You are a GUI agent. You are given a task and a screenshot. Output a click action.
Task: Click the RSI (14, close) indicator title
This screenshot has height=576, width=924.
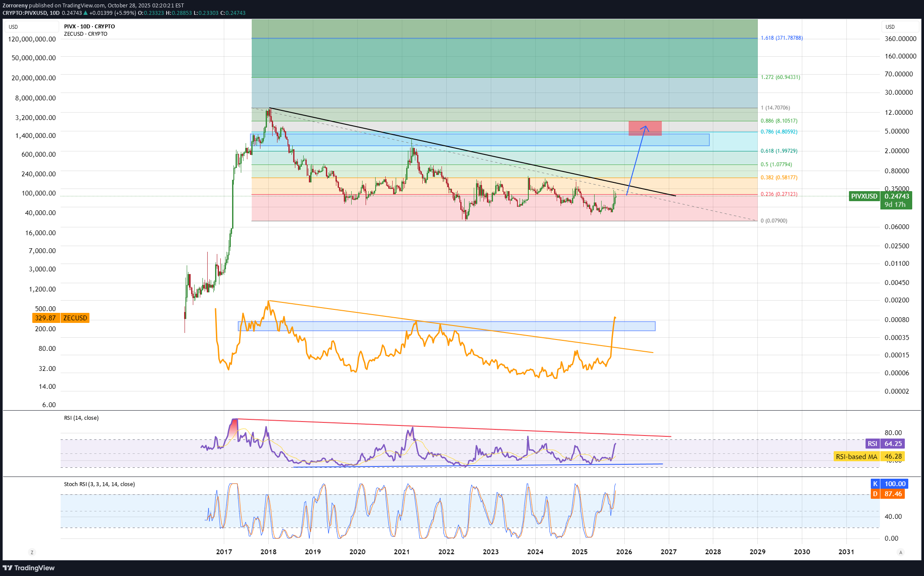(x=81, y=418)
